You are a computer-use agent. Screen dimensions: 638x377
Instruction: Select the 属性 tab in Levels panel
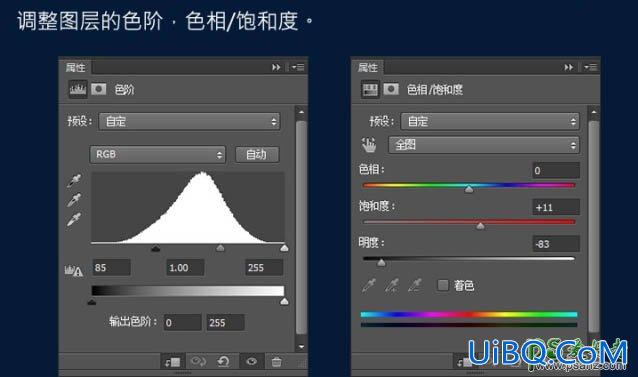tap(76, 67)
